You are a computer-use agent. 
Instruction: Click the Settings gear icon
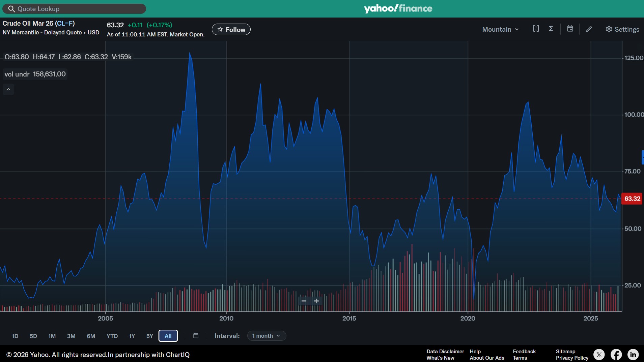(609, 29)
